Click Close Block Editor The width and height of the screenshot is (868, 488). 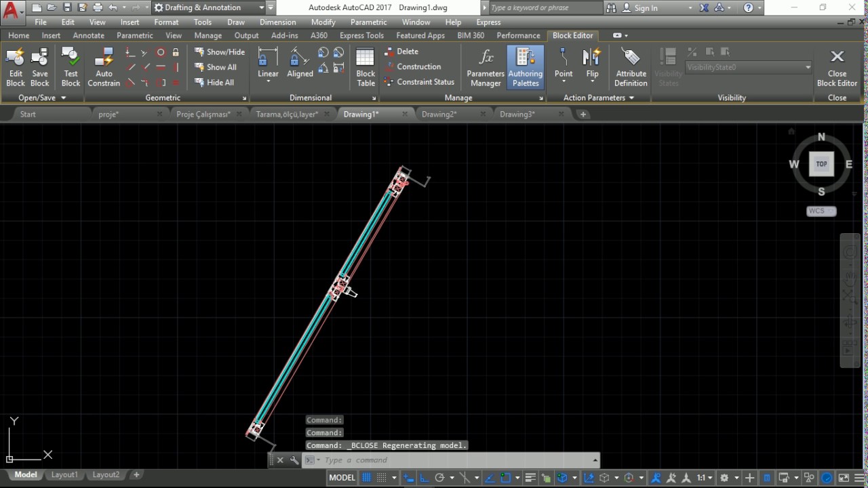point(837,67)
